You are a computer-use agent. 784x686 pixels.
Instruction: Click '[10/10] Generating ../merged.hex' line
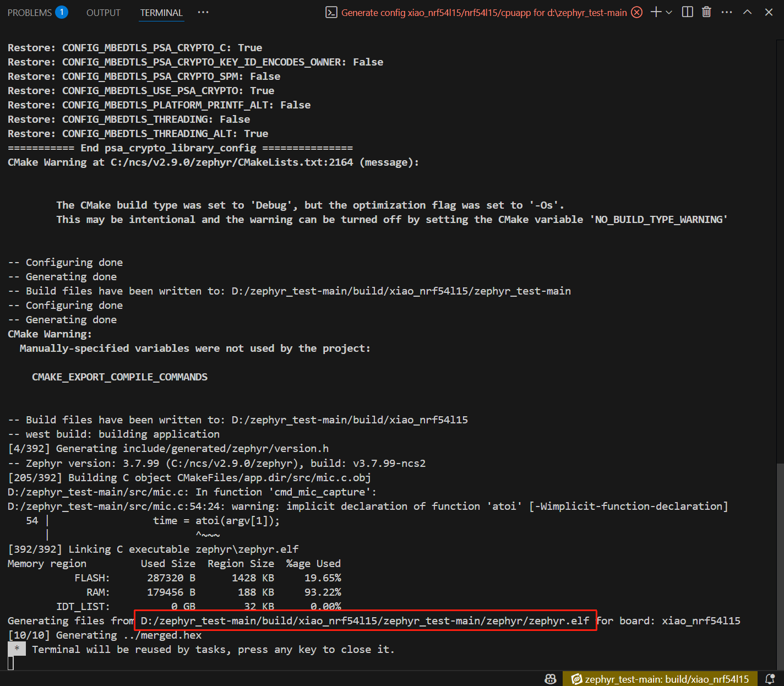click(x=105, y=635)
